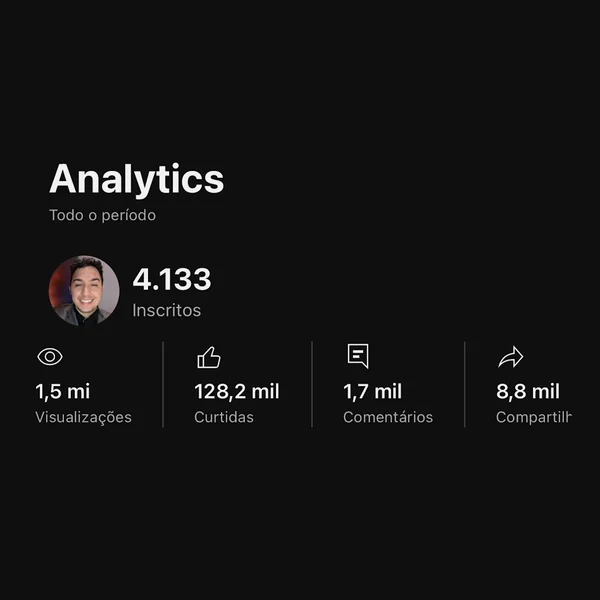Click the 1,5 mi views value

pyautogui.click(x=63, y=391)
